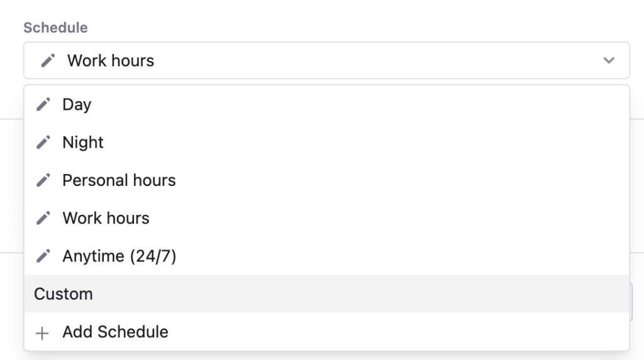Click the Schedule field label
644x360 pixels.
[x=55, y=28]
